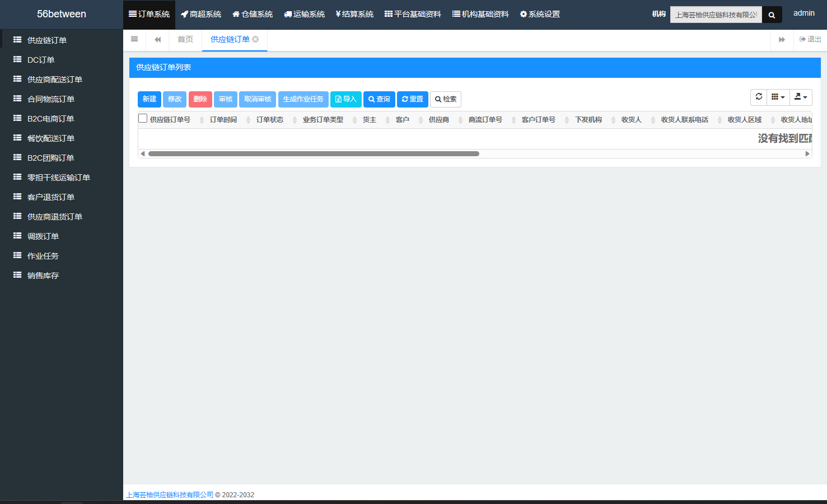
Task: Click the 取消审核 button
Action: click(258, 99)
